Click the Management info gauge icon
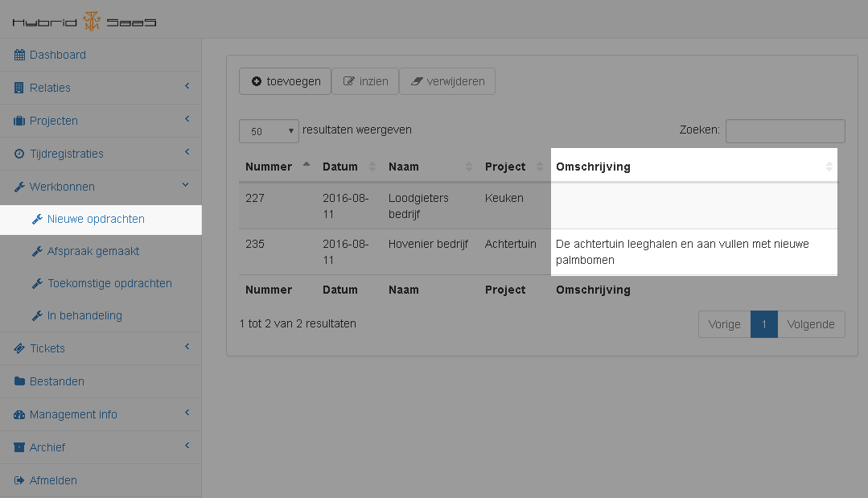This screenshot has width=868, height=498. [19, 414]
